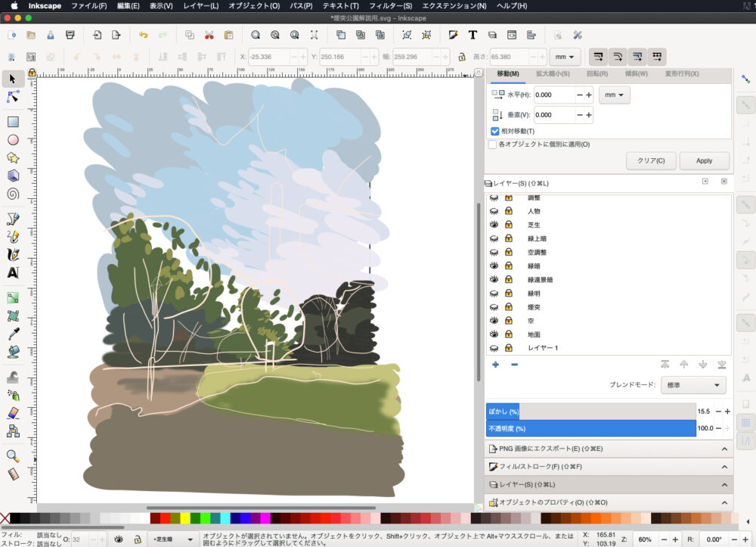Click the Apply button
This screenshot has height=547, width=756.
tap(704, 160)
